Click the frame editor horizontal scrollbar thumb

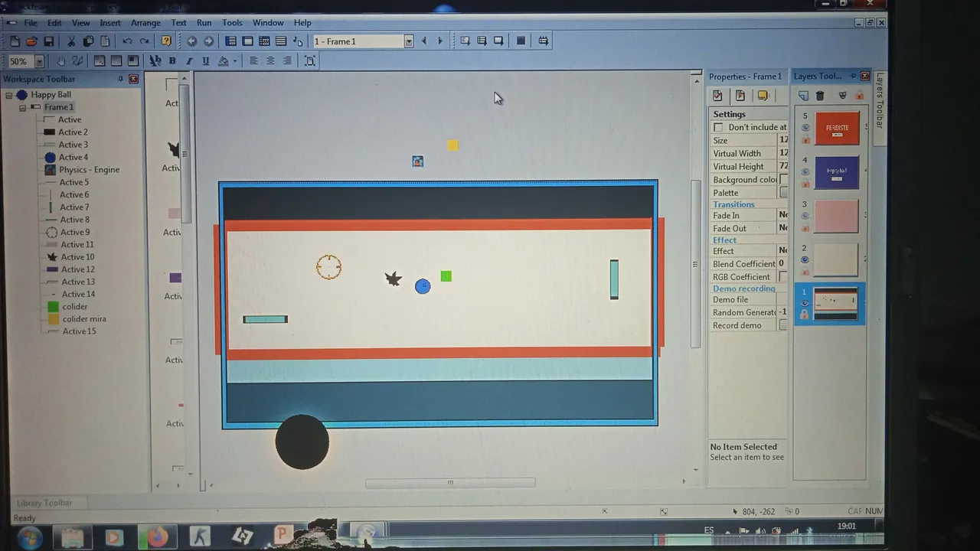pyautogui.click(x=450, y=483)
